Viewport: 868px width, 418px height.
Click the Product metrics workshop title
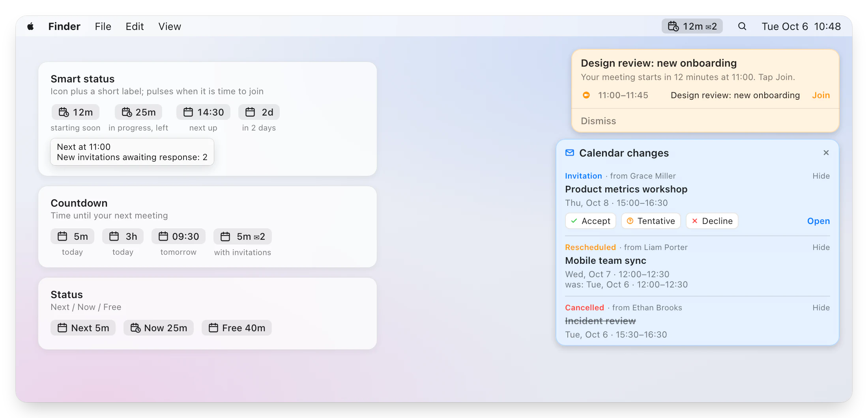pyautogui.click(x=626, y=189)
